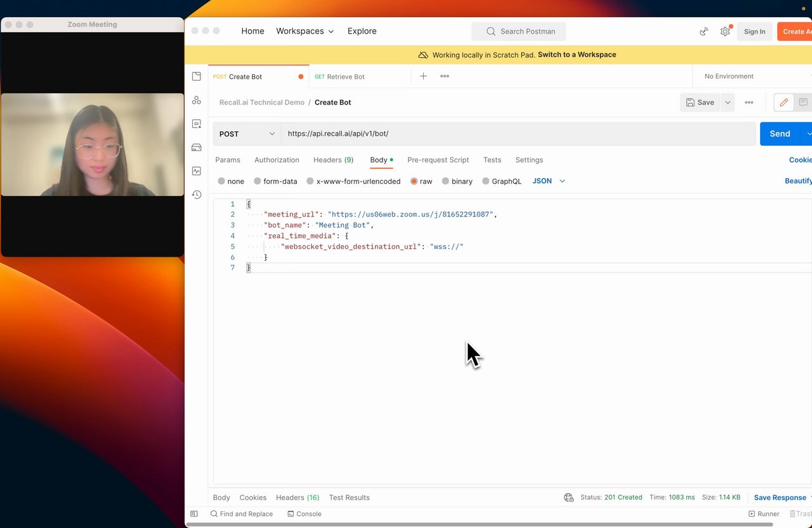The image size is (812, 528).
Task: Open the Save Response dropdown
Action: (x=782, y=498)
